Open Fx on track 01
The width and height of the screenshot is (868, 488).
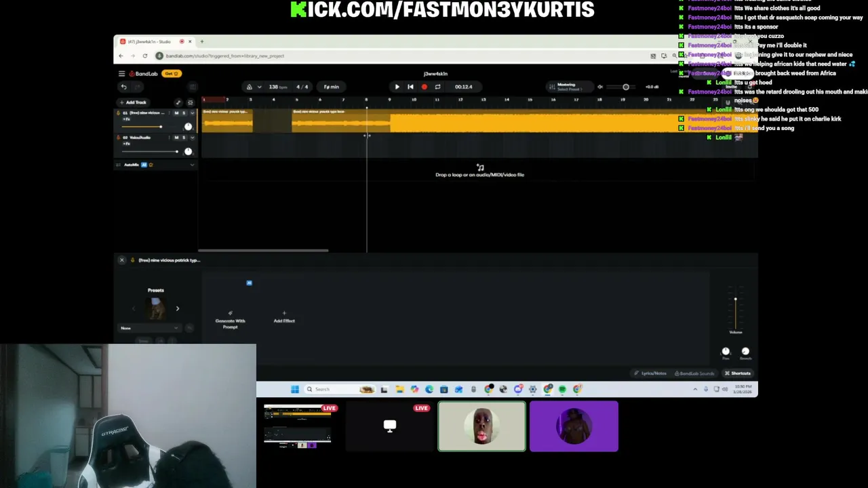(126, 119)
